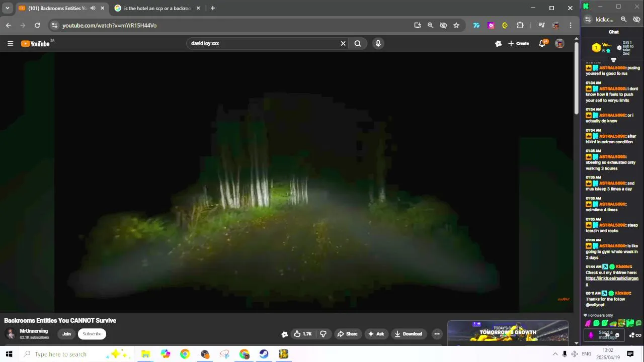Viewport: 644px width, 362px height.
Task: Close the Backrooms Entities tab
Action: 102,8
